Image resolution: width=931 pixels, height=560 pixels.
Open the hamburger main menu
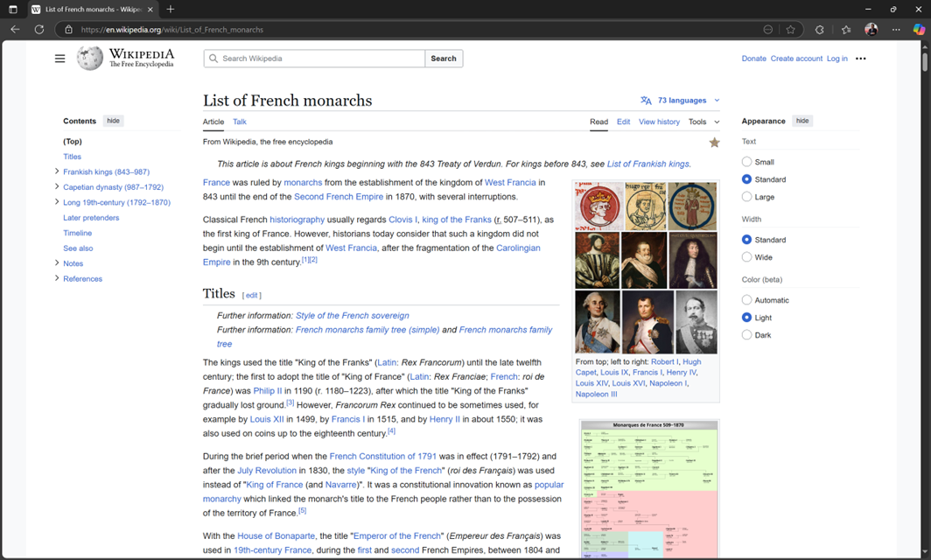[x=59, y=58]
